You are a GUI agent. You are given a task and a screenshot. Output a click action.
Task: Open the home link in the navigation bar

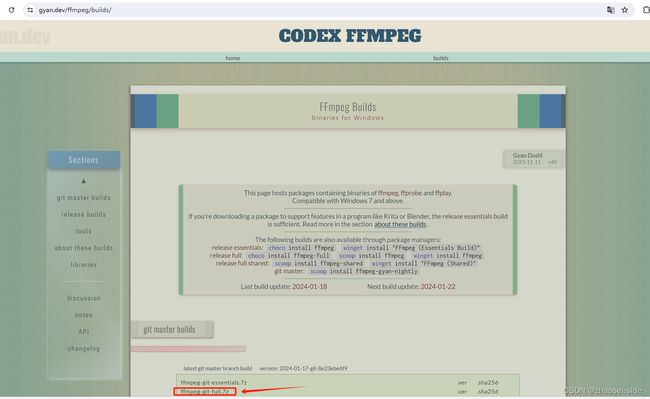tap(233, 58)
